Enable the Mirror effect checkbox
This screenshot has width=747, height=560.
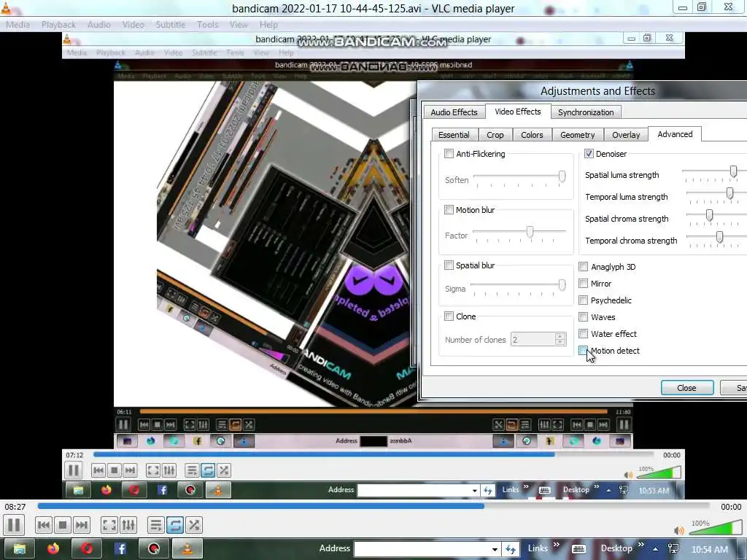(x=583, y=284)
